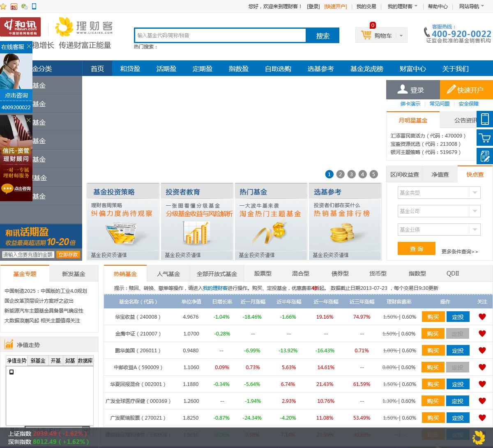Click the 净值走势 chart icon
Image resolution: width=493 pixels, height=448 pixels.
pos(9,344)
